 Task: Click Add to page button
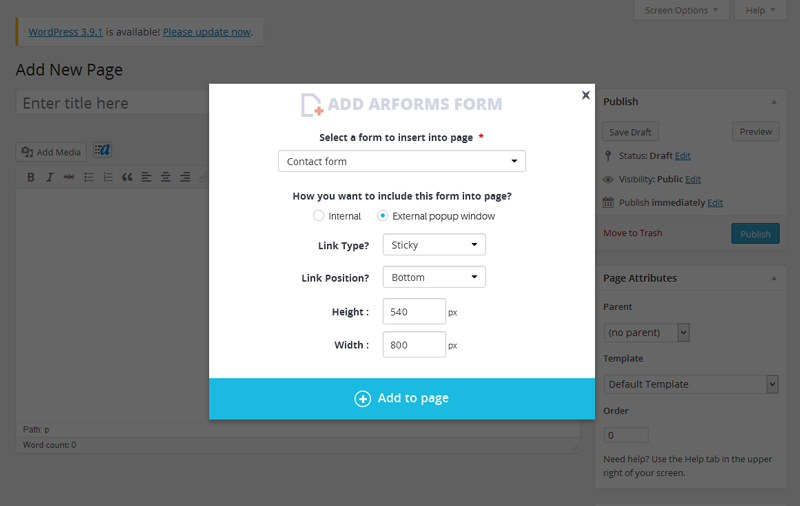tap(402, 398)
